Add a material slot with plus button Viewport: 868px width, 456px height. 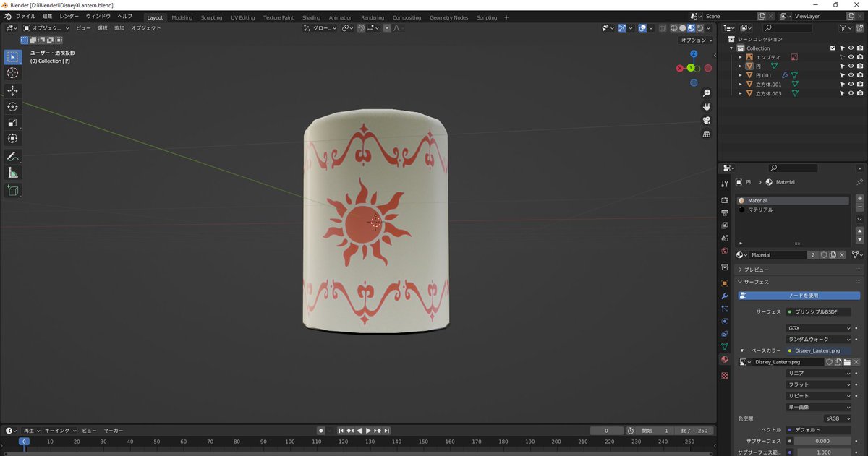(x=860, y=198)
